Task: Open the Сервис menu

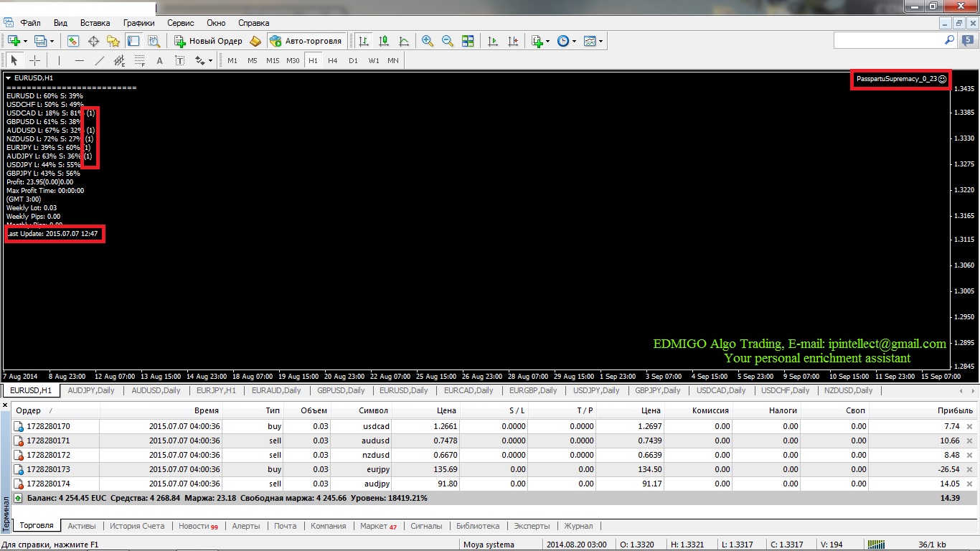Action: [180, 23]
